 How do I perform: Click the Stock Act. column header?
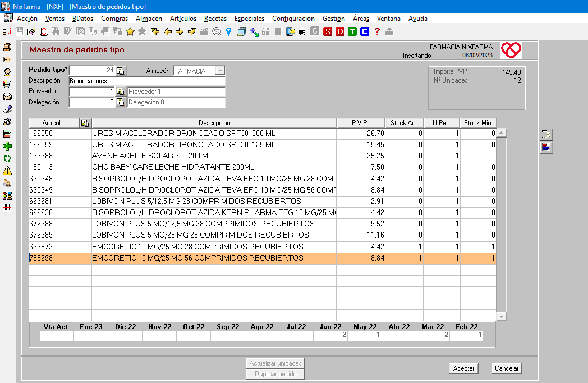tap(404, 123)
